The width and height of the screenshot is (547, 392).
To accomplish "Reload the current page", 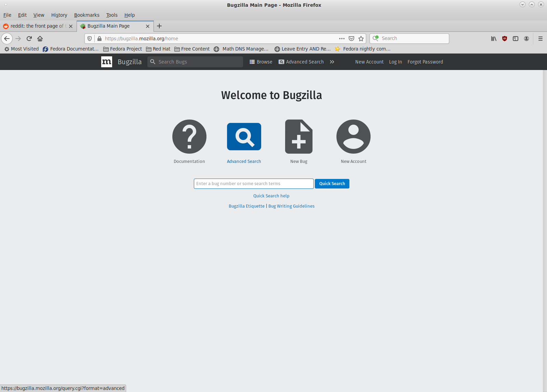I will coord(29,39).
